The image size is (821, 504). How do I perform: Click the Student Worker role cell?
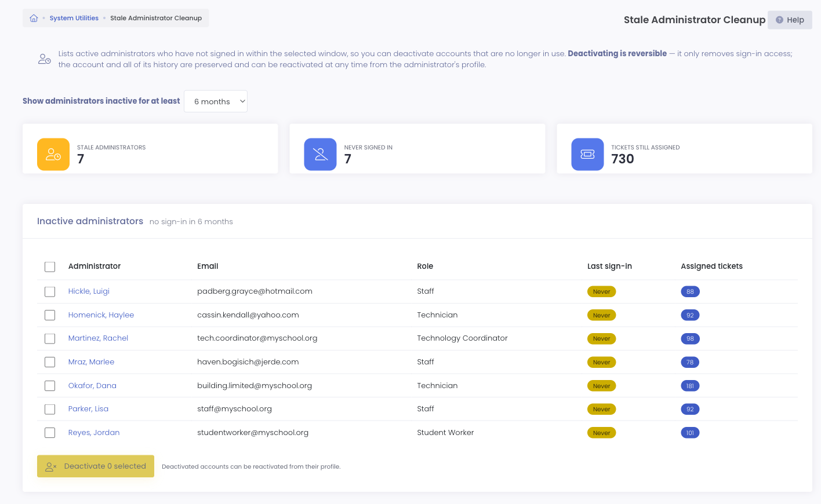tap(445, 433)
